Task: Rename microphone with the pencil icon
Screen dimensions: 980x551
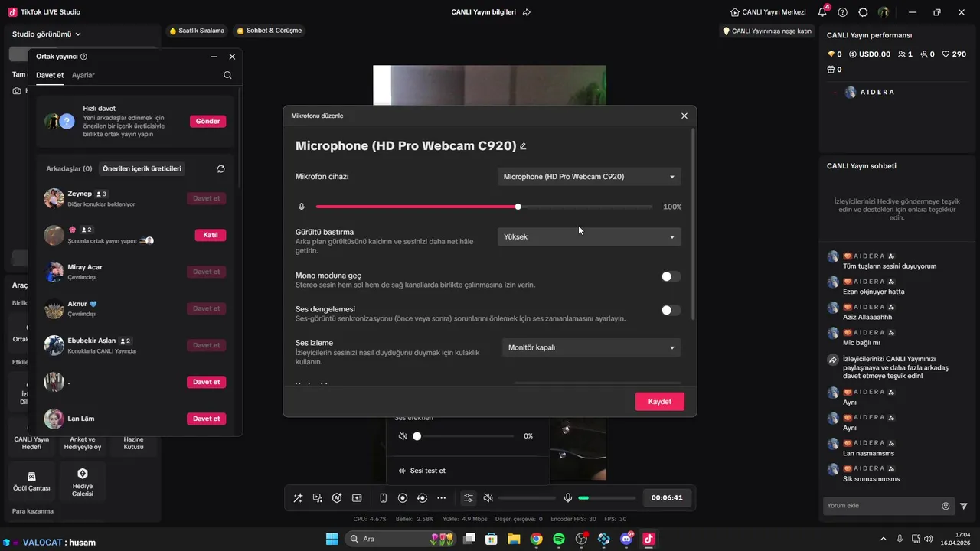Action: click(x=523, y=146)
